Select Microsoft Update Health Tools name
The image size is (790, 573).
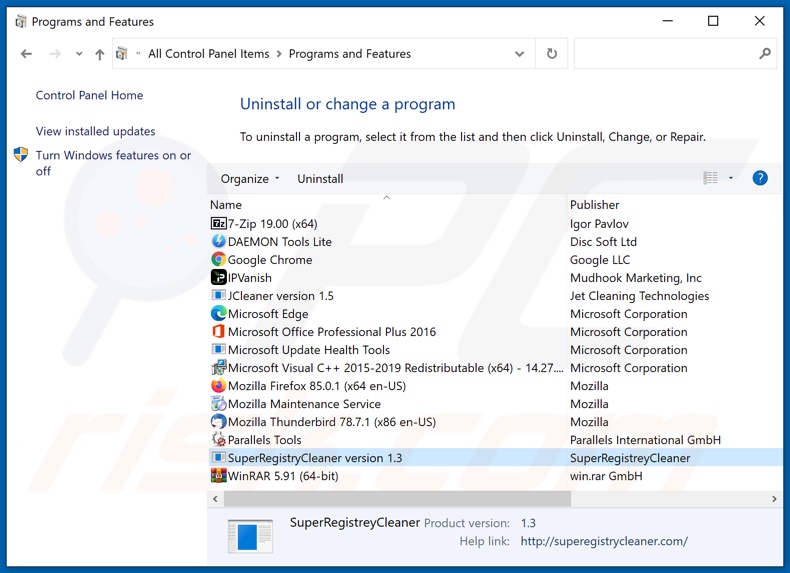[x=309, y=350]
